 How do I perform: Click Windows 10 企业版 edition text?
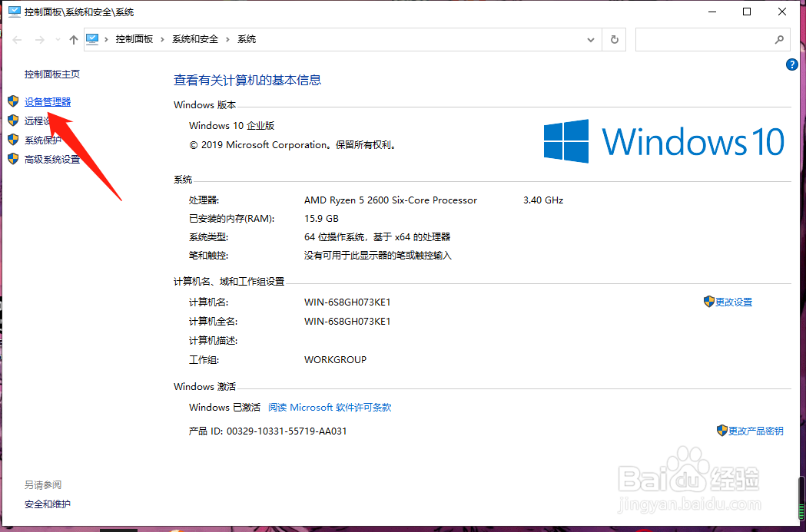232,125
